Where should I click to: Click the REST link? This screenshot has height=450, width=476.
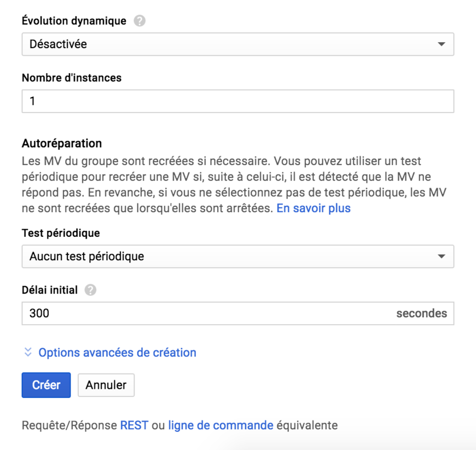tap(134, 425)
